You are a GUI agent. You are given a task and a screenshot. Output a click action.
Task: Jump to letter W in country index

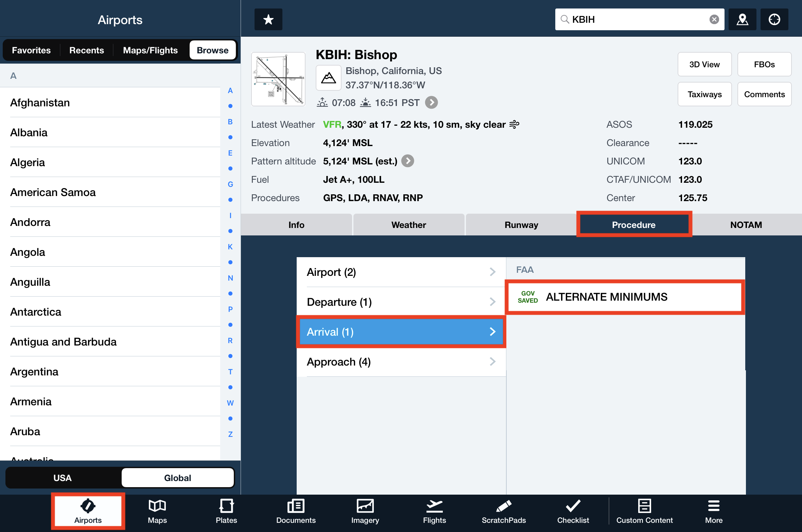pos(230,403)
